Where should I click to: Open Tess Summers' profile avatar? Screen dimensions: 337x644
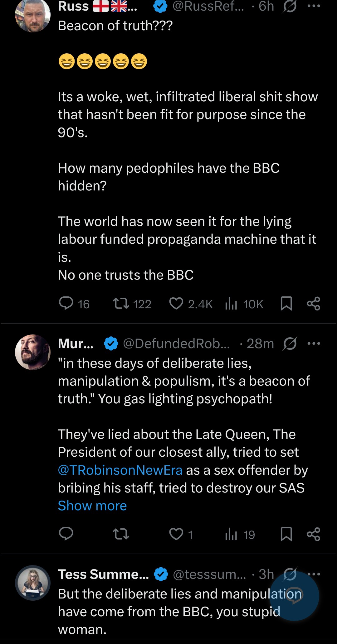[x=33, y=583]
